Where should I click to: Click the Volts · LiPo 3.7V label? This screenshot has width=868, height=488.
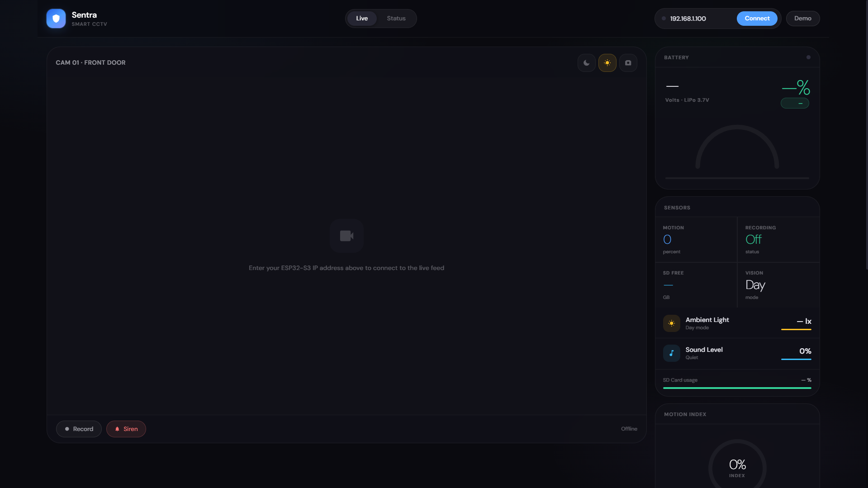[687, 100]
